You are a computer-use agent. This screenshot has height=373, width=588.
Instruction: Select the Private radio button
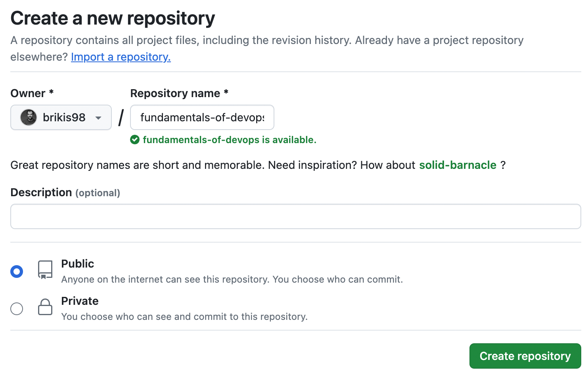click(17, 308)
